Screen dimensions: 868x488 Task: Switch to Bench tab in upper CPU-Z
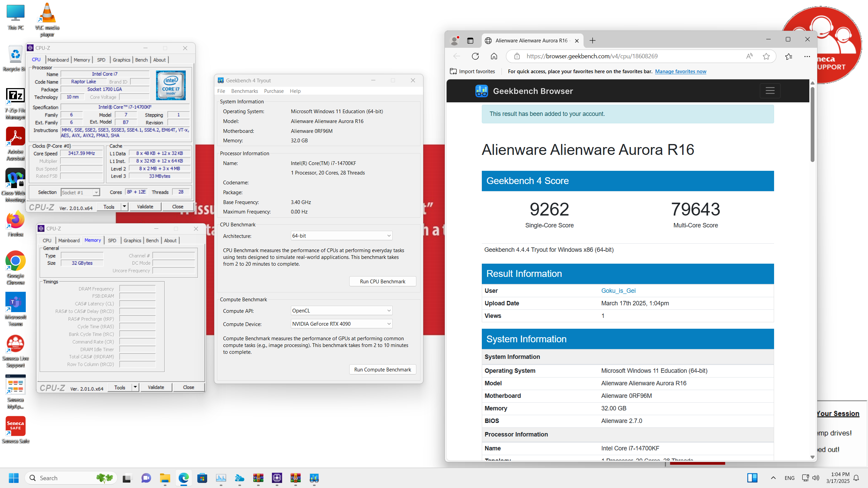click(141, 60)
